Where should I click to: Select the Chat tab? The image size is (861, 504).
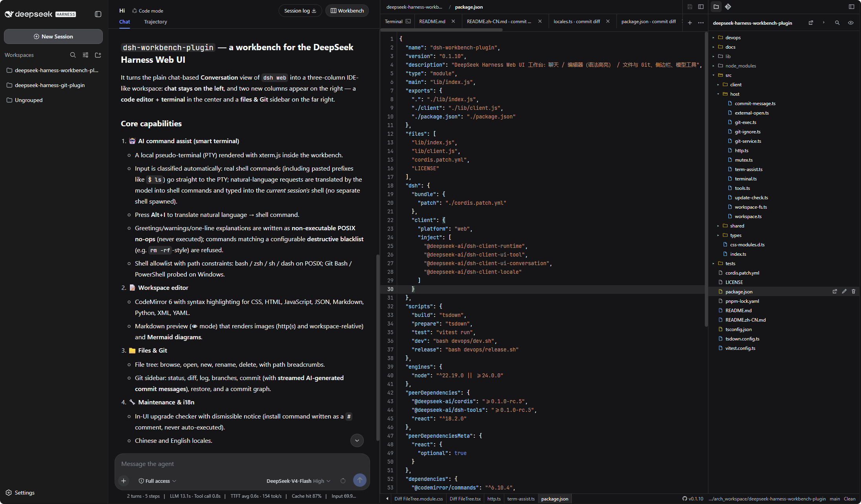[x=124, y=22]
